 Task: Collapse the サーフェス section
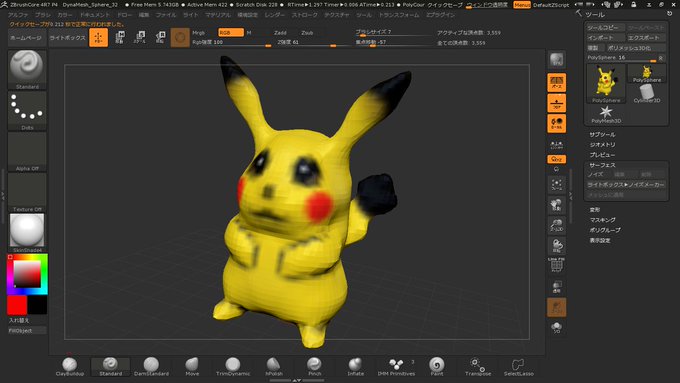602,165
